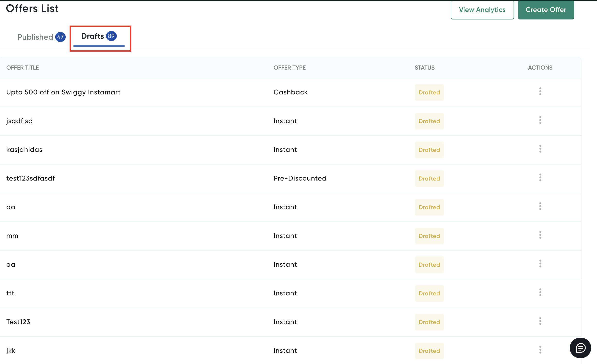Screen dimensions: 597x364
Task: Click the offer title 'Test123'
Action: click(18, 322)
